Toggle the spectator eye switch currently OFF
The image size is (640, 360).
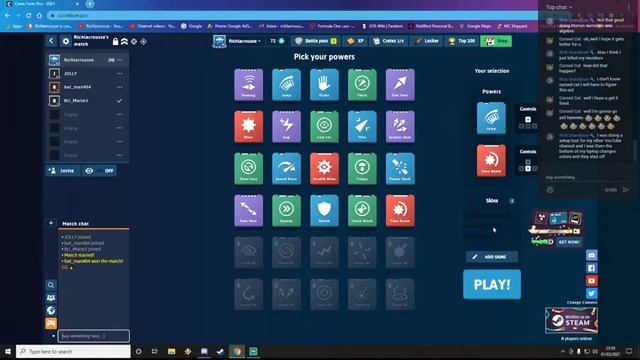coord(99,171)
